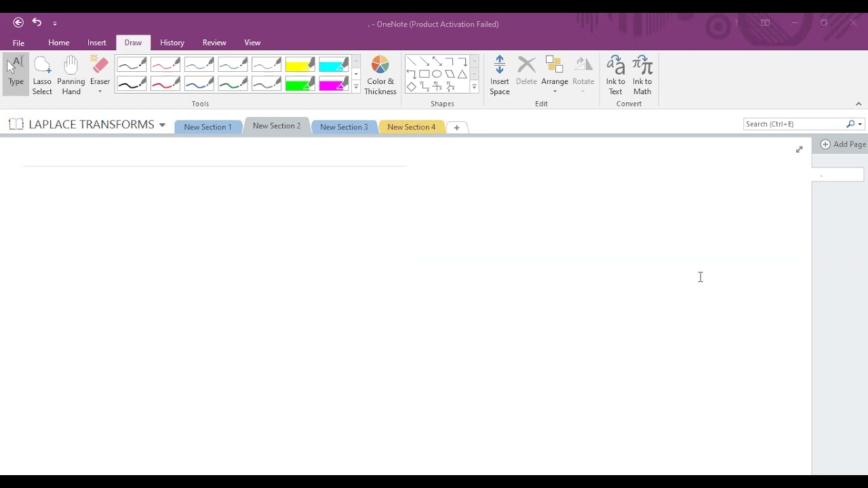Expand the LAPLACE TRANSFORMS notebook dropdown

pyautogui.click(x=162, y=125)
